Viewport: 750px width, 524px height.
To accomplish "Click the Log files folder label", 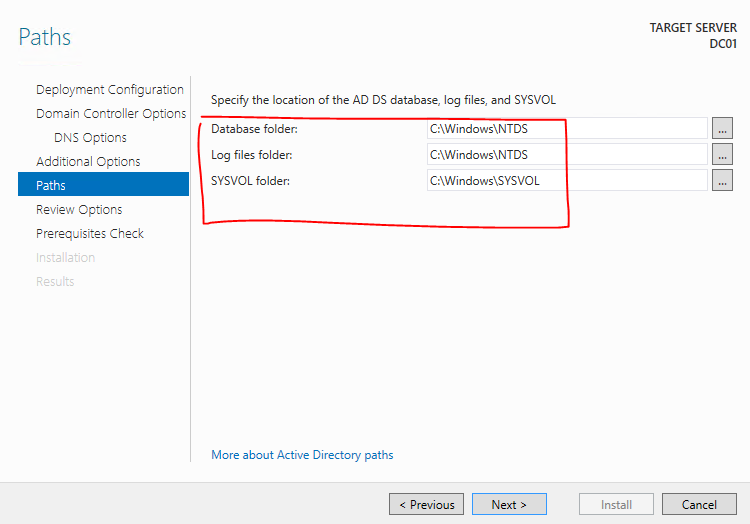I will click(251, 155).
